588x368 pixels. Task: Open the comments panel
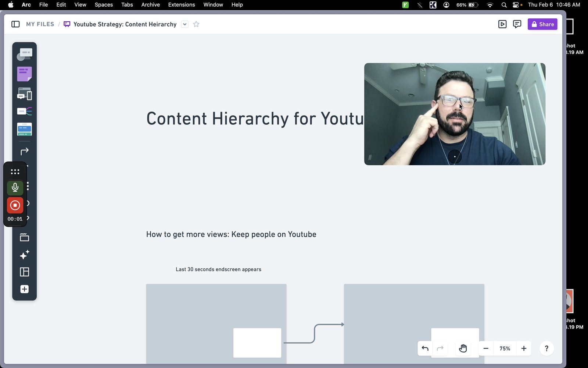tap(517, 24)
